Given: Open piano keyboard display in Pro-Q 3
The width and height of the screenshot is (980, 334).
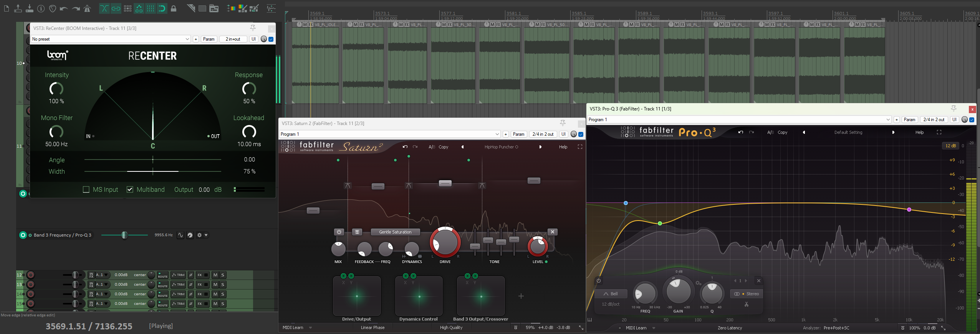Looking at the screenshot, I should (x=589, y=320).
